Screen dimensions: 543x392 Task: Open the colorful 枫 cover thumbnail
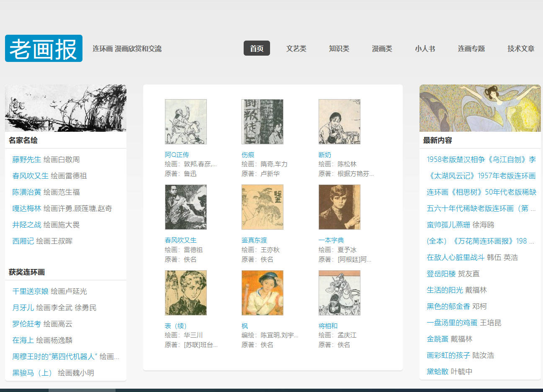(x=262, y=293)
